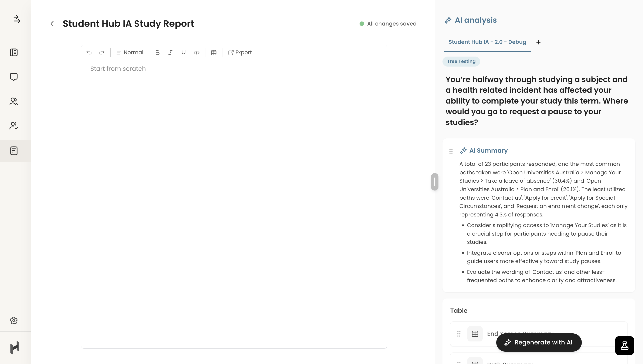Click the End Screen Summary table icon
The image size is (643, 364).
[x=475, y=334]
